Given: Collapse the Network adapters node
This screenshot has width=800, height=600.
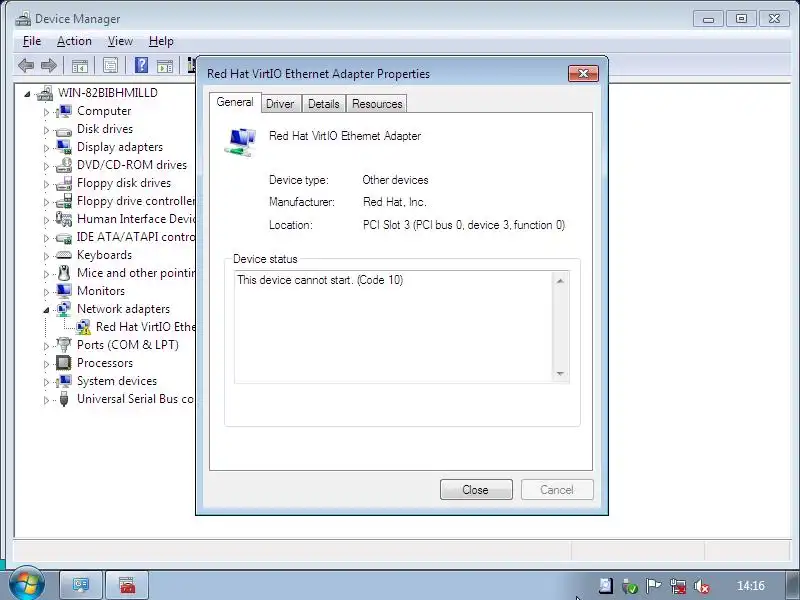Looking at the screenshot, I should click(46, 310).
